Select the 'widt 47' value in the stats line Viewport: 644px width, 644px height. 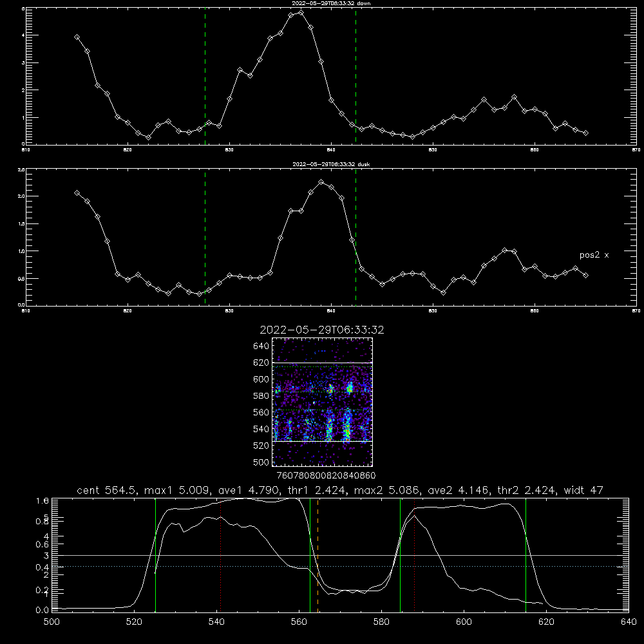tap(583, 490)
